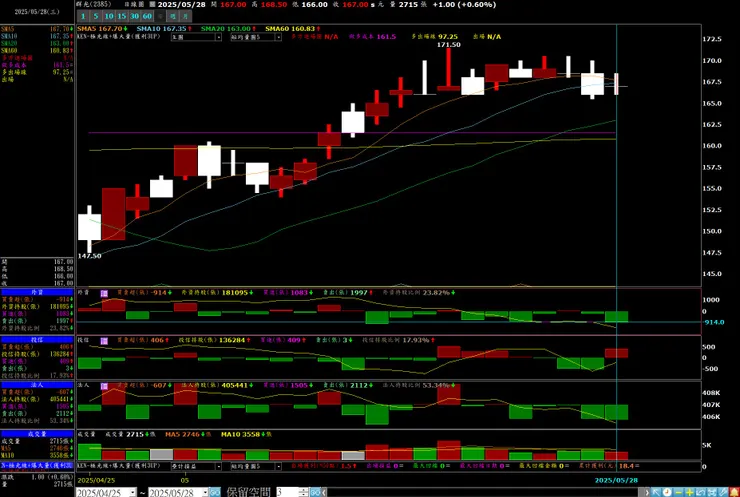
Task: Click purple settings icon in 投信 panel
Action: point(104,341)
